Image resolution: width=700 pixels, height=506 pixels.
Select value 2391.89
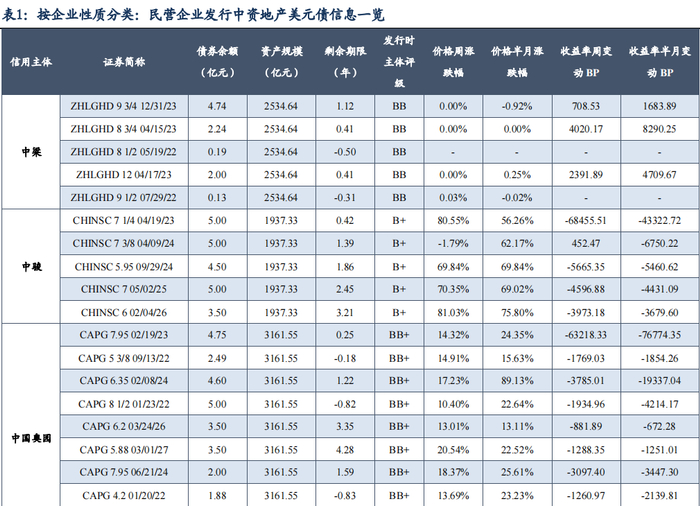[586, 175]
